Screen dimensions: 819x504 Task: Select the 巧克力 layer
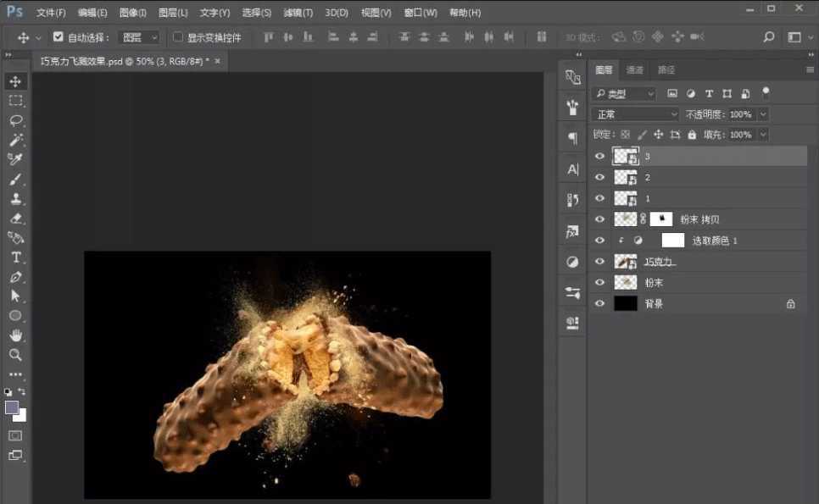(x=660, y=262)
